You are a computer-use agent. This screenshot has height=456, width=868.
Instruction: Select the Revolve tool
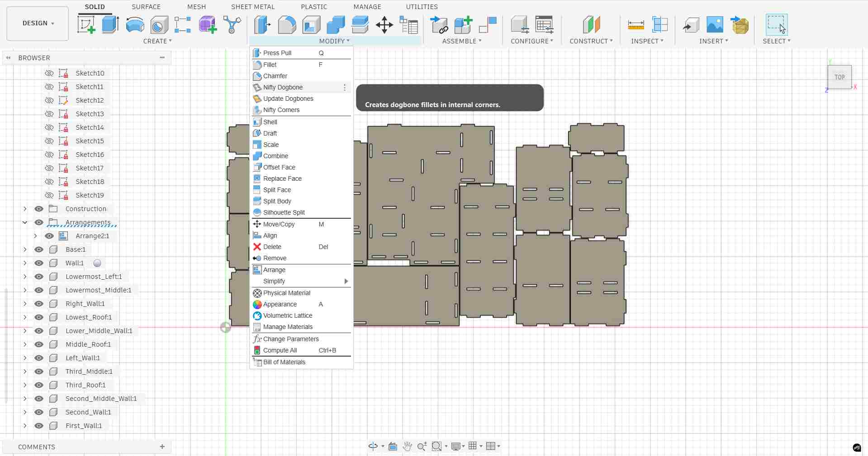135,25
